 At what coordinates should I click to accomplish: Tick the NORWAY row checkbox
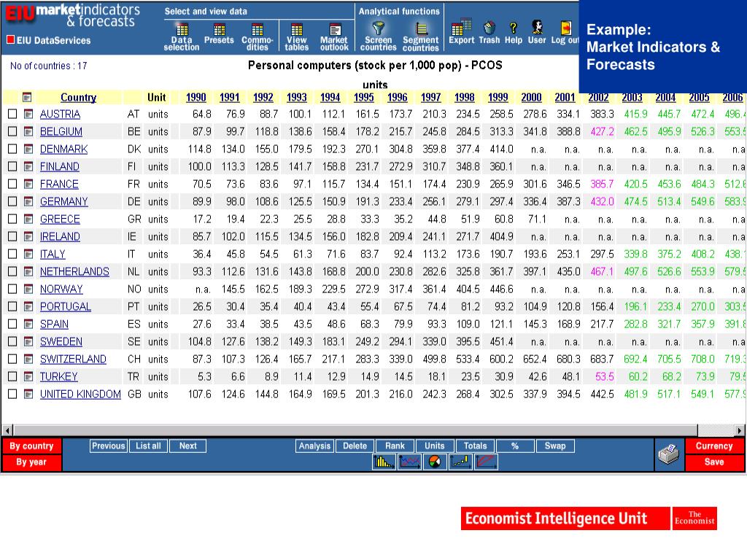pos(12,289)
